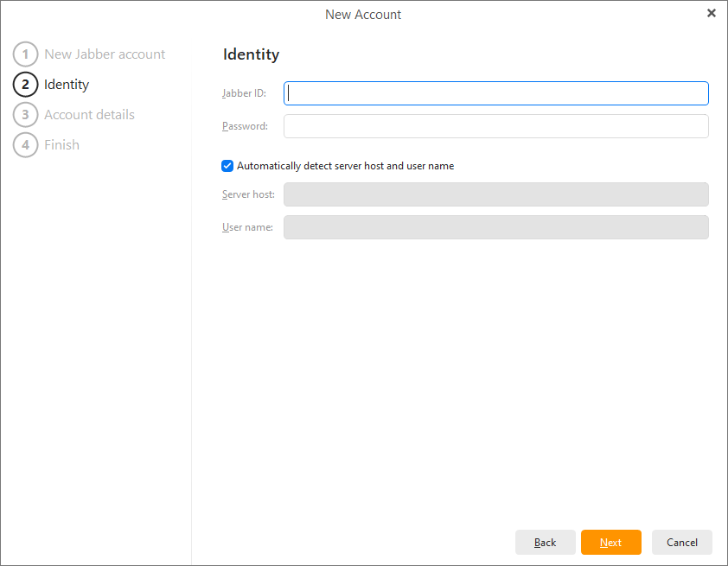
Task: Click the step 4 circle icon
Action: click(26, 145)
